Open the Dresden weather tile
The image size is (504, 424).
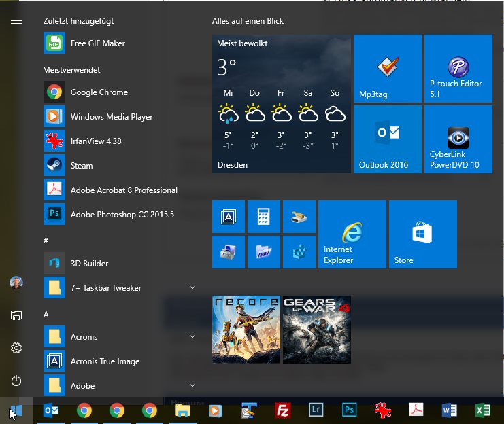282,104
